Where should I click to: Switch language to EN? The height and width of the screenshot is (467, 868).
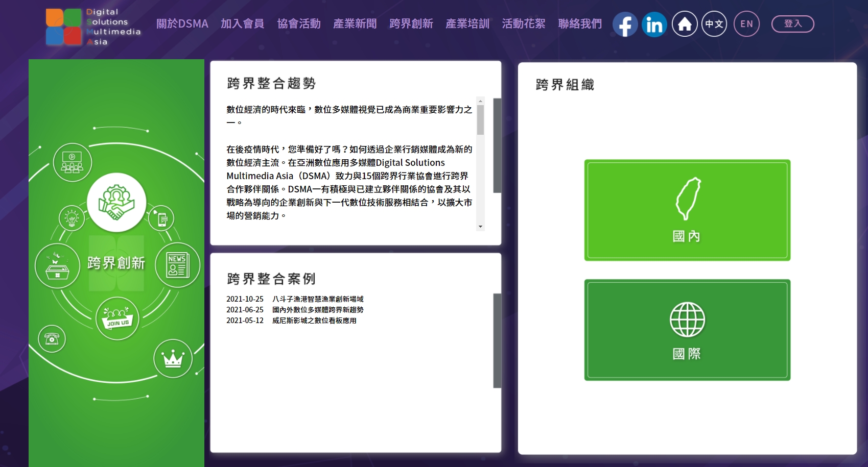point(746,24)
